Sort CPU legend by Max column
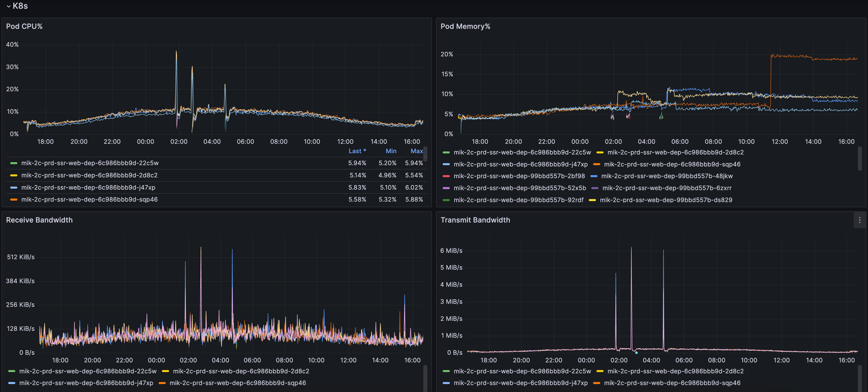The width and height of the screenshot is (868, 392). tap(416, 151)
